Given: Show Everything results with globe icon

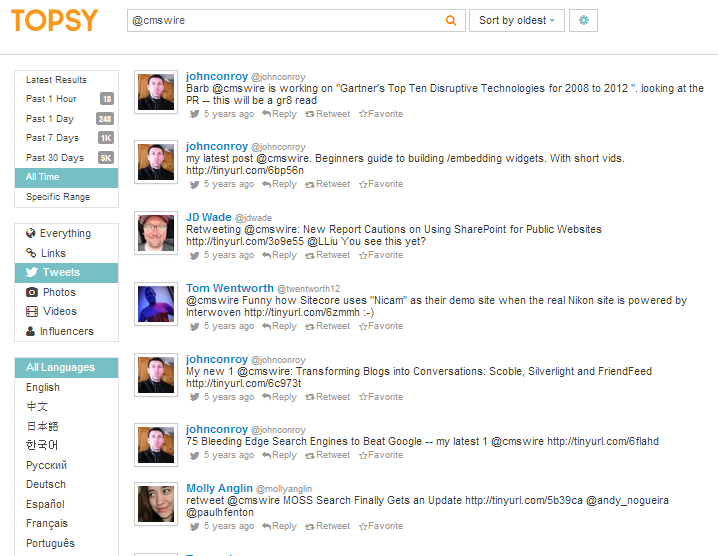Looking at the screenshot, I should (65, 233).
